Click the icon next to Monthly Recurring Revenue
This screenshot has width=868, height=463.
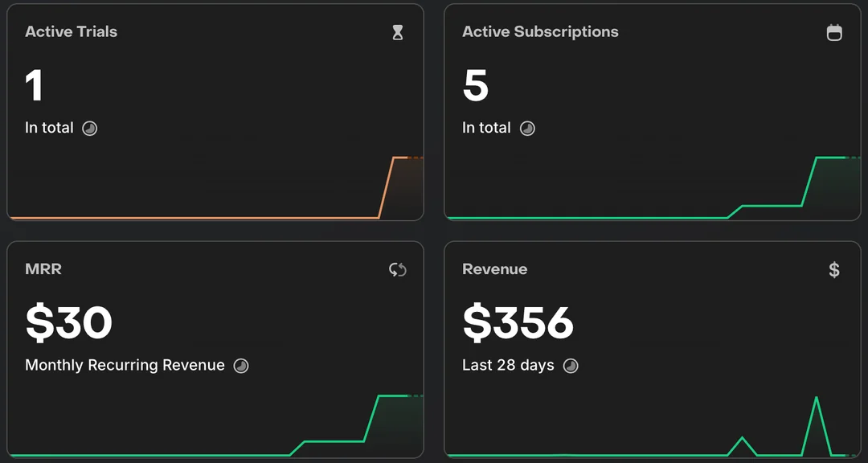(x=241, y=366)
